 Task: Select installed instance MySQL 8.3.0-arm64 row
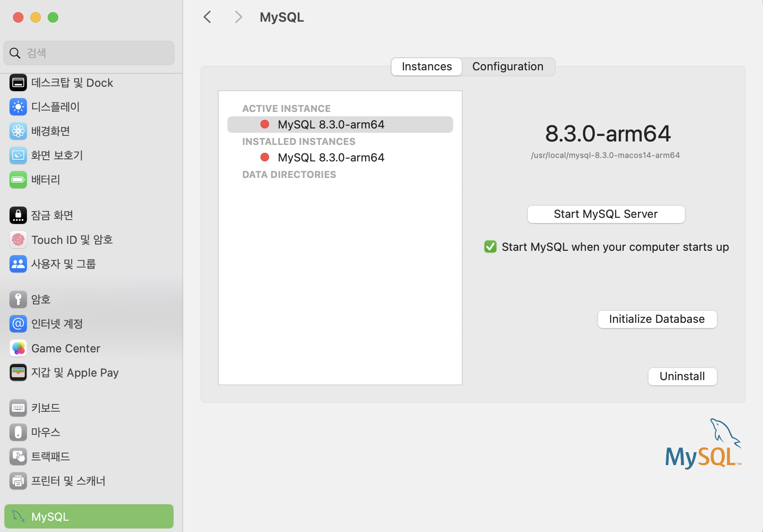[340, 158]
